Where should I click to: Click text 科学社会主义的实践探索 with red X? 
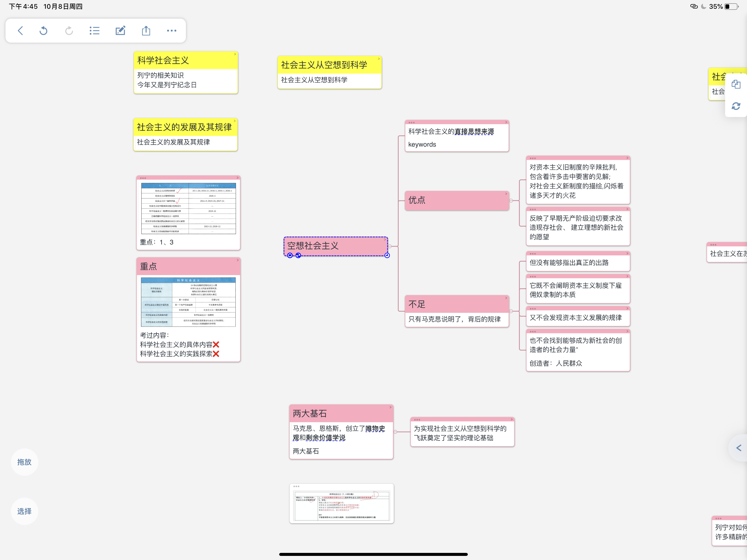tap(180, 354)
